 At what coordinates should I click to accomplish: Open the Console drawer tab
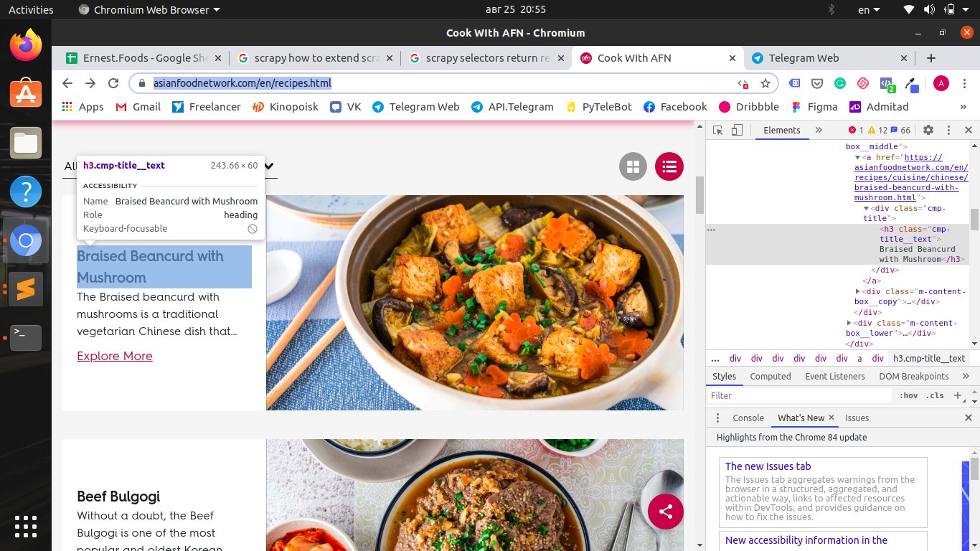point(748,418)
